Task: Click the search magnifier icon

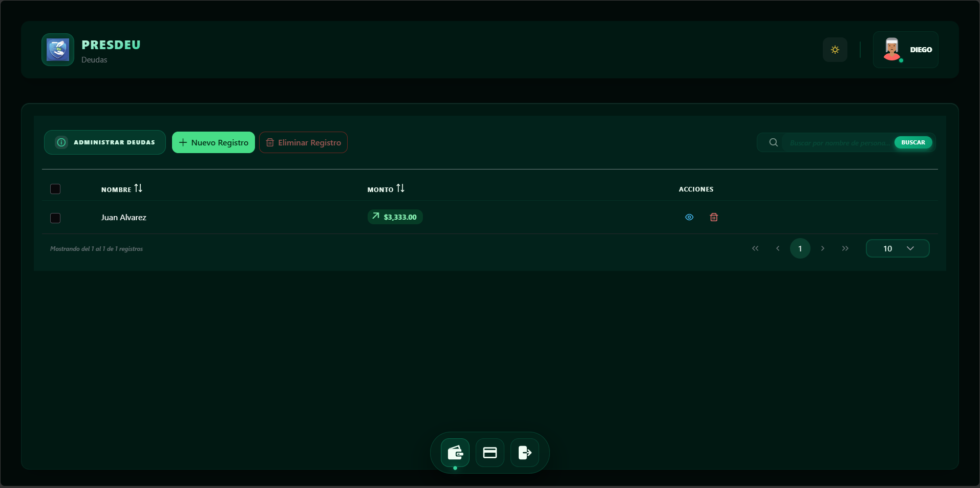Action: coord(773,142)
